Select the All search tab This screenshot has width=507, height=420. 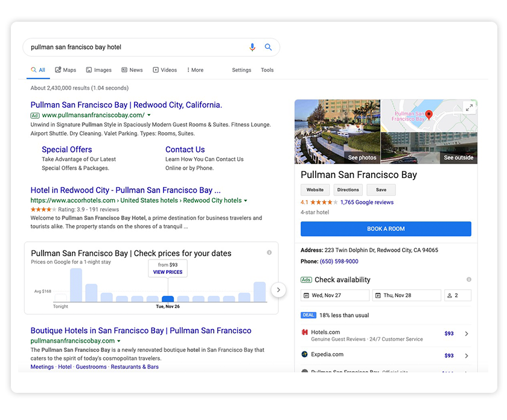(x=38, y=70)
